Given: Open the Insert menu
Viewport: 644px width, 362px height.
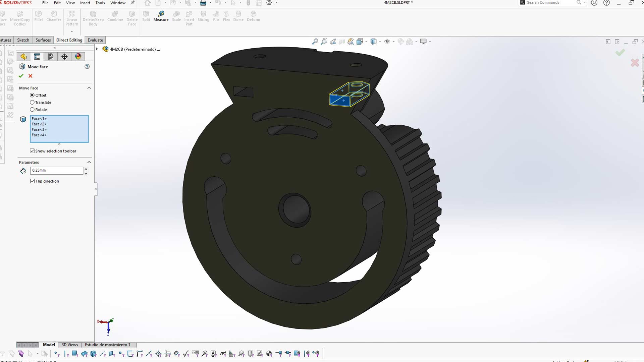Looking at the screenshot, I should [85, 3].
